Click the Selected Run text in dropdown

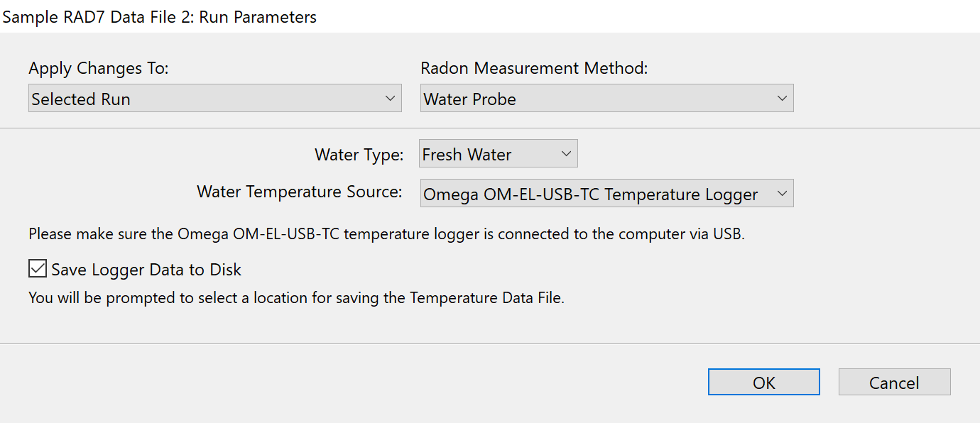(x=81, y=99)
